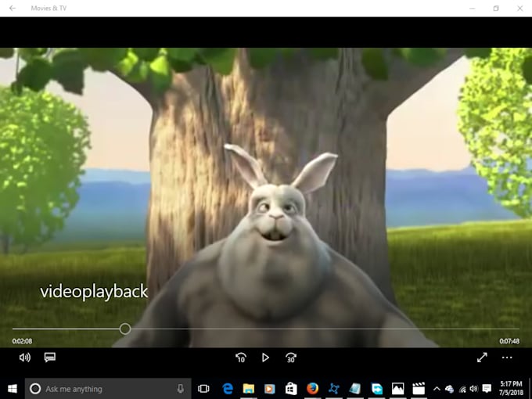
Task: Open the Wi-Fi network tray icon
Action: pos(462,389)
